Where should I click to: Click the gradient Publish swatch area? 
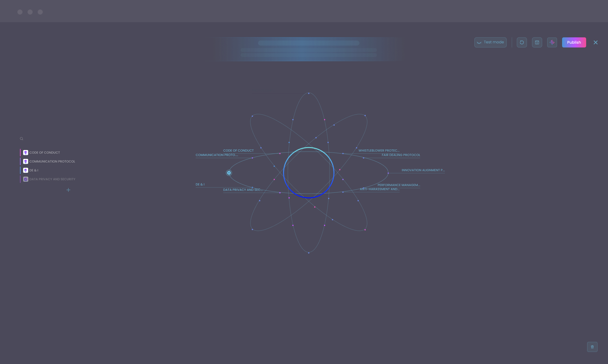pos(574,42)
